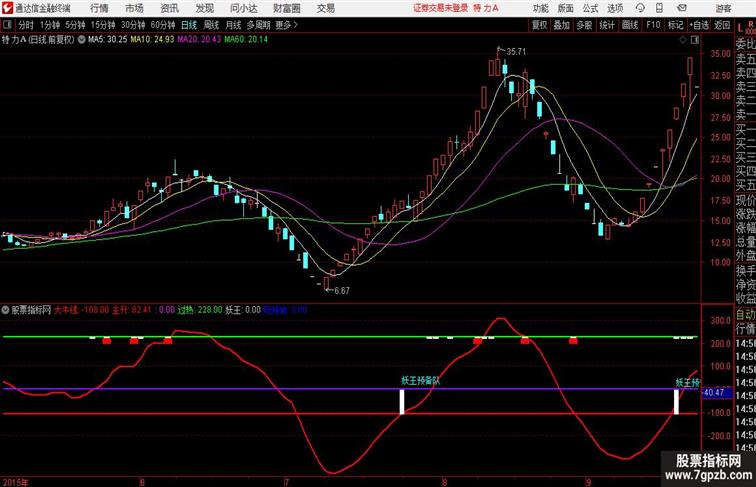Viewport: 756px width, 487px height.
Task: Toggle the panel icon left of 分时
Action: click(x=7, y=25)
